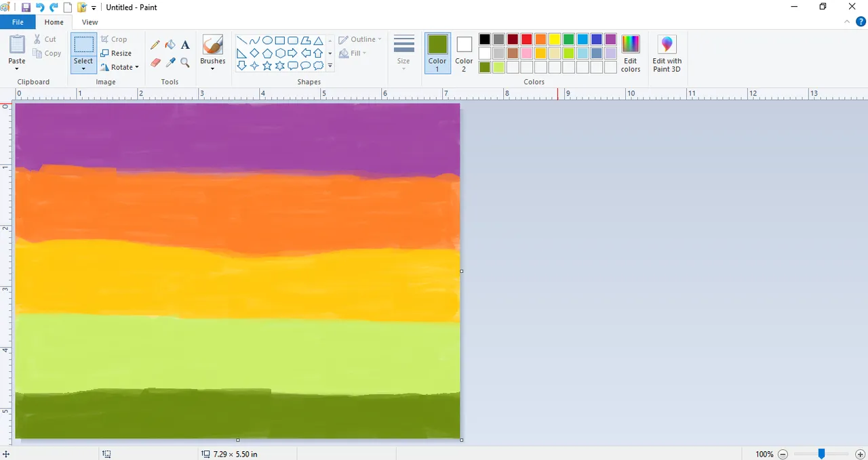Screen dimensions: 868x460
Task: Select the Fill with color bucket tool
Action: (x=170, y=45)
